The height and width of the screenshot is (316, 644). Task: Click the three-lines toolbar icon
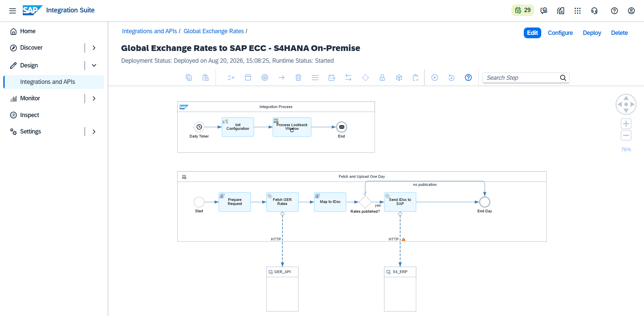point(315,77)
